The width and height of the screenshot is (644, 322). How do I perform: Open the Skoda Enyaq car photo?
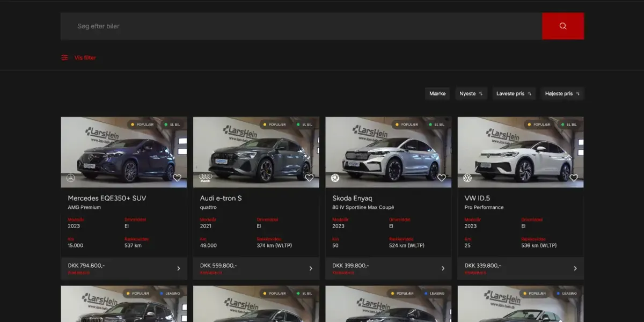click(x=388, y=153)
